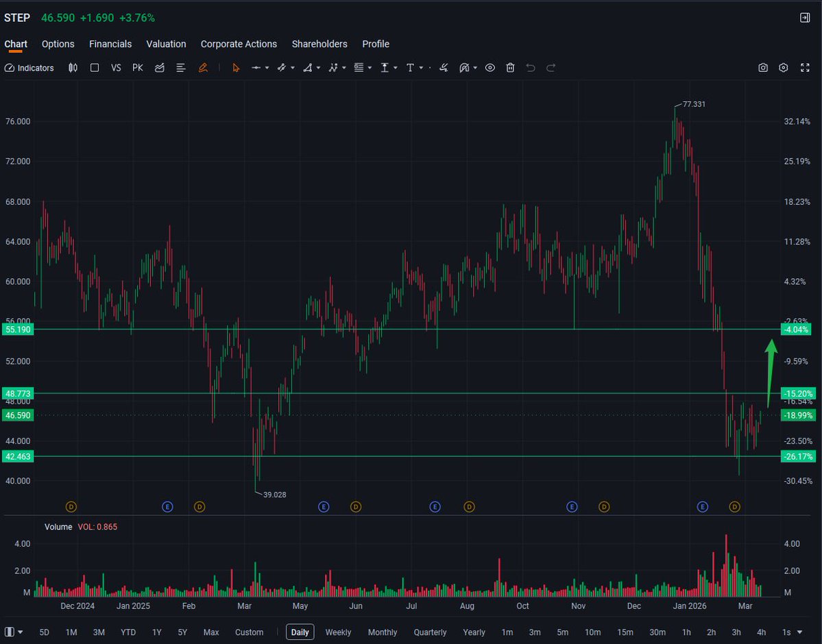822x644 pixels.
Task: Change the candlestick chart type
Action: point(73,68)
